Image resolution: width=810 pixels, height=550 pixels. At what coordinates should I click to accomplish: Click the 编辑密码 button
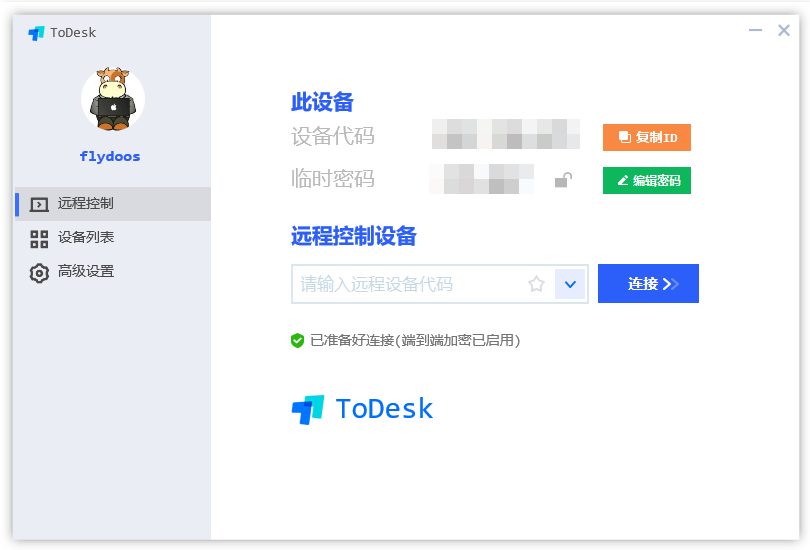pos(647,180)
